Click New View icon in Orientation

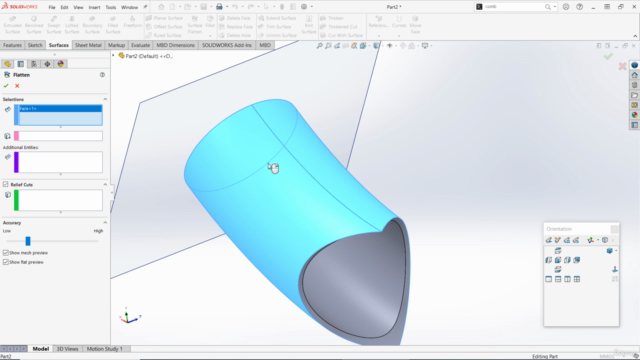558,240
